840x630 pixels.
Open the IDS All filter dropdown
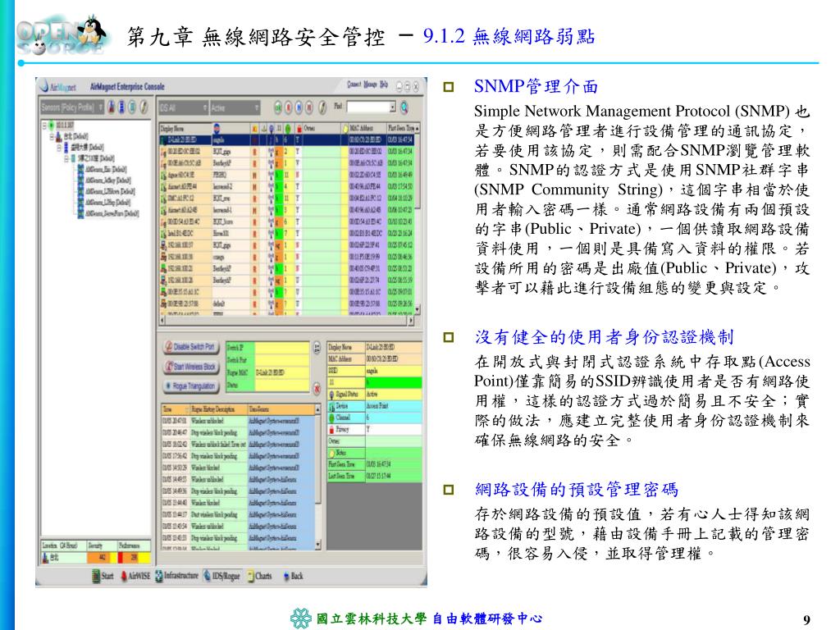[x=183, y=107]
